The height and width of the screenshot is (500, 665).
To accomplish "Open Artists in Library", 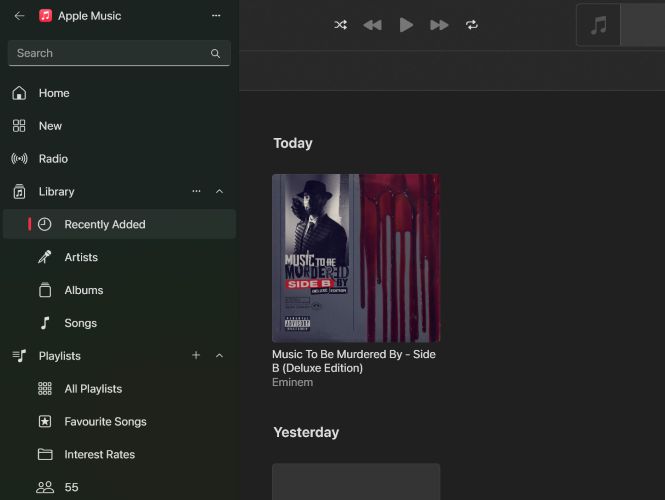I will pos(119,257).
